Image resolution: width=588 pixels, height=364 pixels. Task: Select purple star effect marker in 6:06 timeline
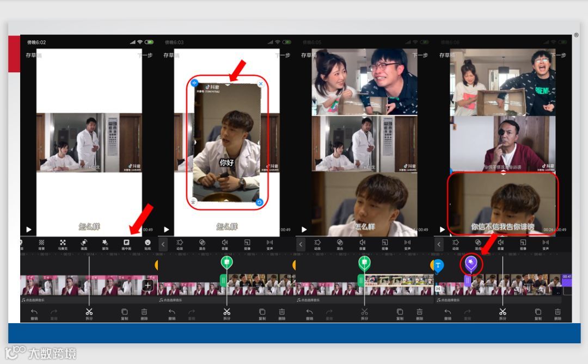coord(471,263)
